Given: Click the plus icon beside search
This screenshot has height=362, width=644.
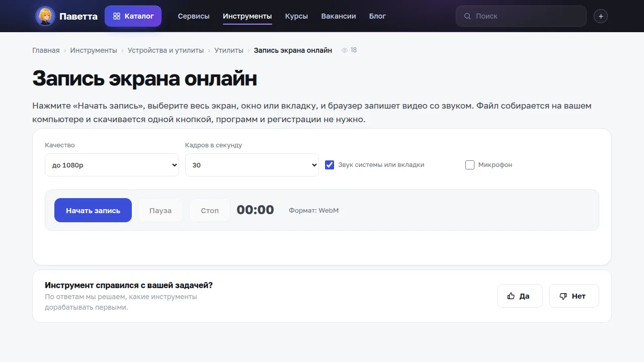Looking at the screenshot, I should pos(600,16).
